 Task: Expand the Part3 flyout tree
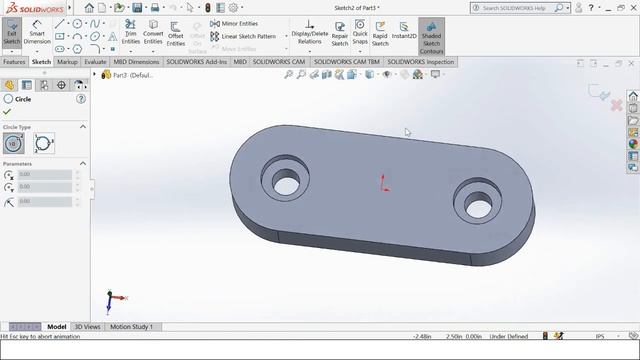point(94,75)
